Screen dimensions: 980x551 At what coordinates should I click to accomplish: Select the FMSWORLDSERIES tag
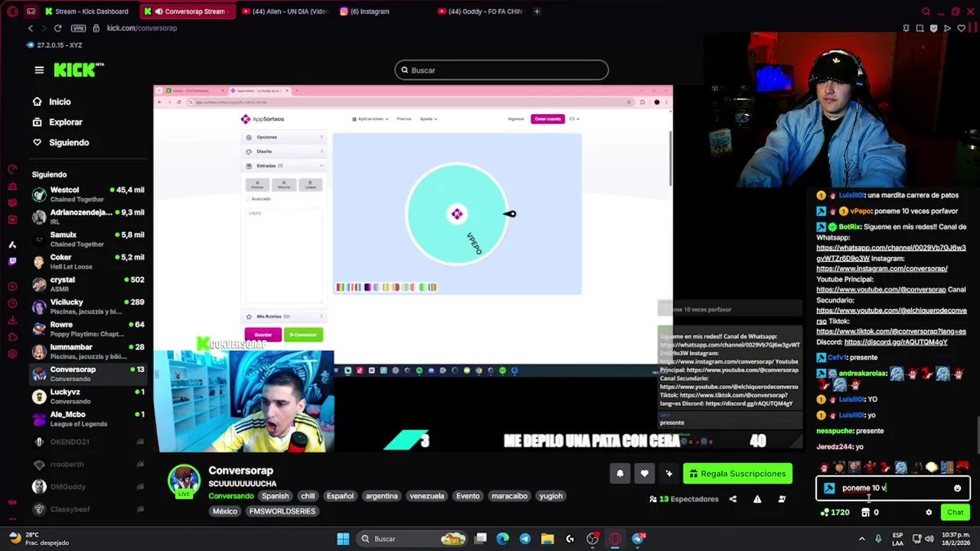282,511
